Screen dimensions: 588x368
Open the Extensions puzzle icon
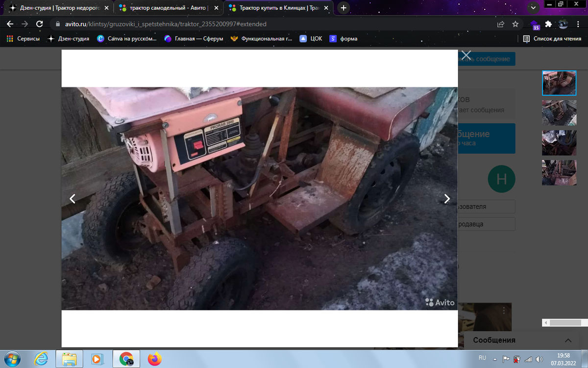click(x=548, y=24)
